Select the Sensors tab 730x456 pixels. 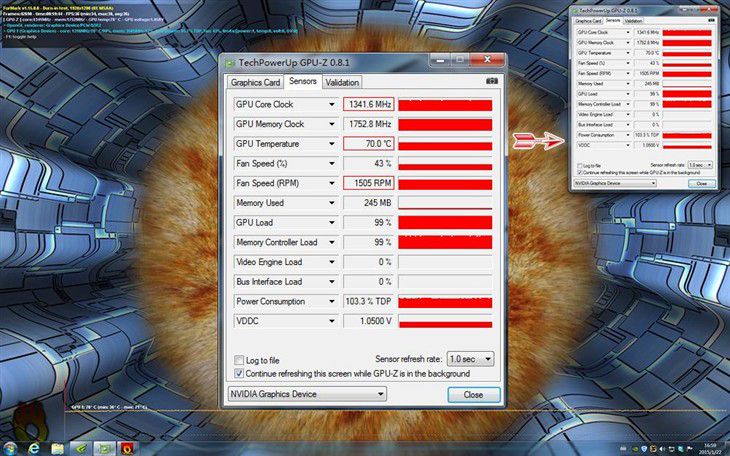pyautogui.click(x=303, y=81)
